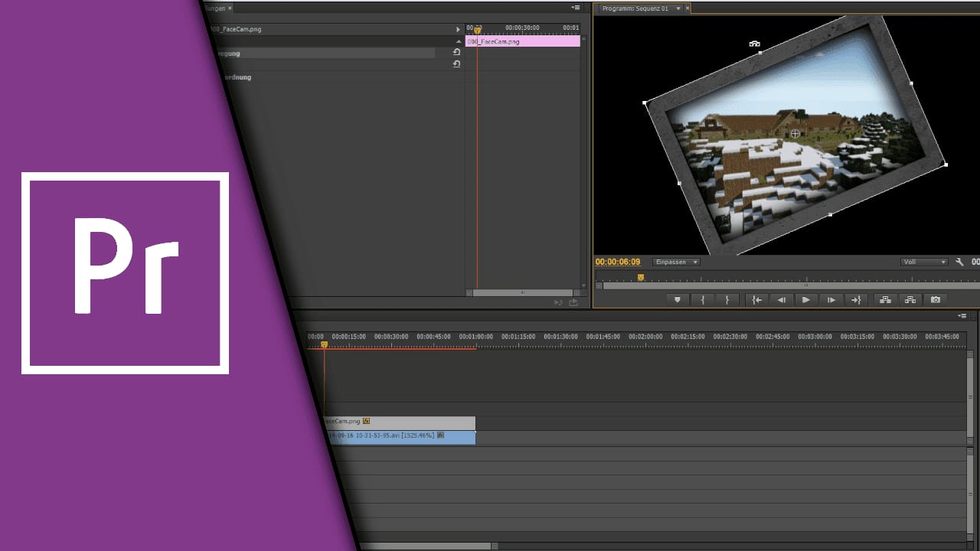
Task: Export frame with the camera icon
Action: [x=936, y=300]
